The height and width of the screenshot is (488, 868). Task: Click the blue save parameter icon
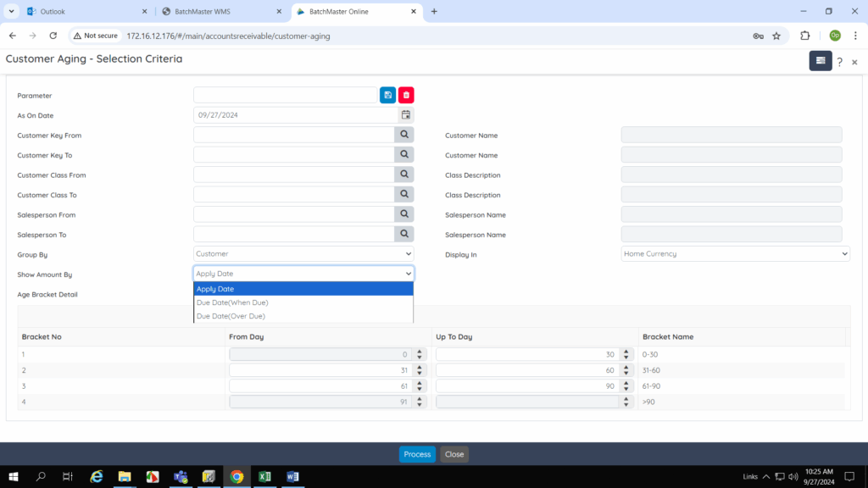pyautogui.click(x=387, y=95)
